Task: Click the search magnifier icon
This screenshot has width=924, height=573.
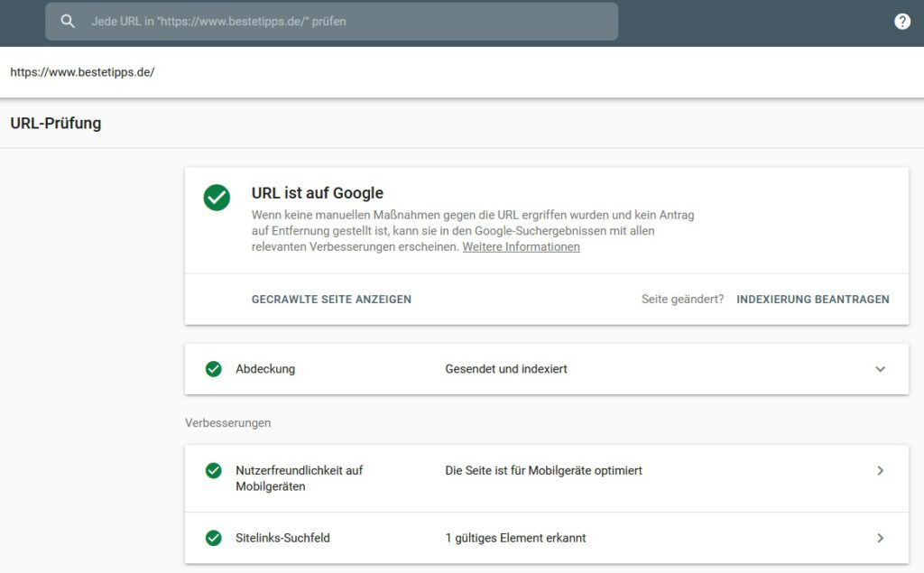Action: [x=68, y=21]
